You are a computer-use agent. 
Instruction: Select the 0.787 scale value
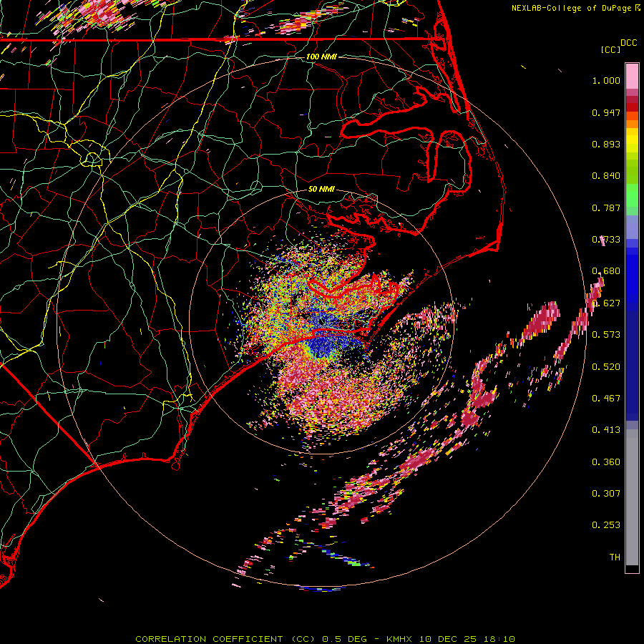(606, 208)
